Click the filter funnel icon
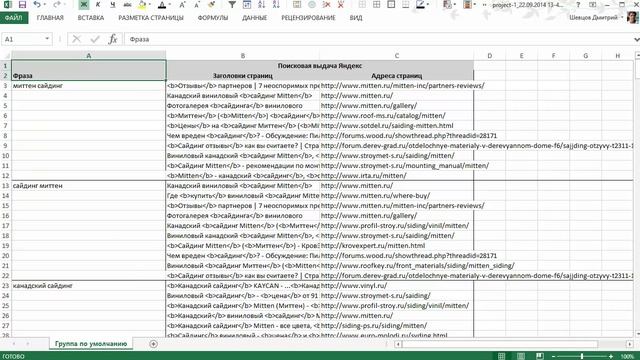640x360 pixels. 232,4
